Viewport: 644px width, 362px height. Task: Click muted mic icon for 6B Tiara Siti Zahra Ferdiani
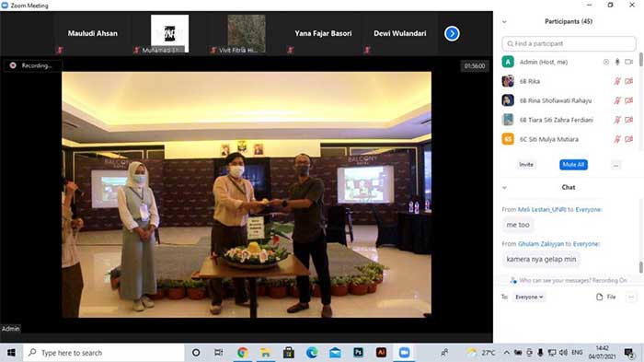point(617,120)
